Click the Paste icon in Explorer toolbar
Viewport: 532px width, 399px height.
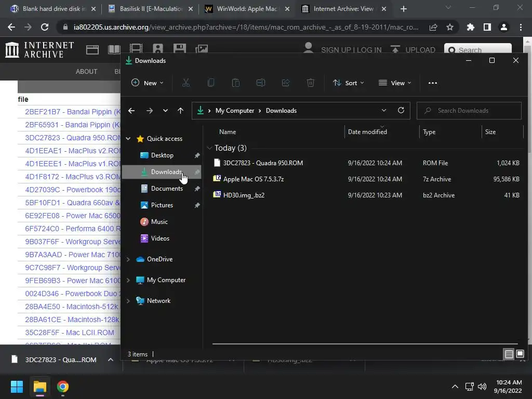(x=236, y=83)
